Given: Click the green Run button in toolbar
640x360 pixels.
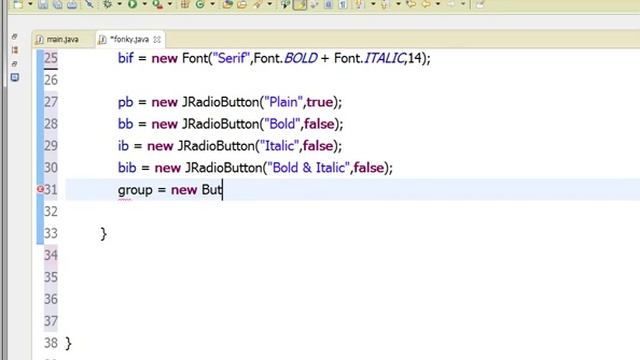Looking at the screenshot, I should click(x=132, y=4).
